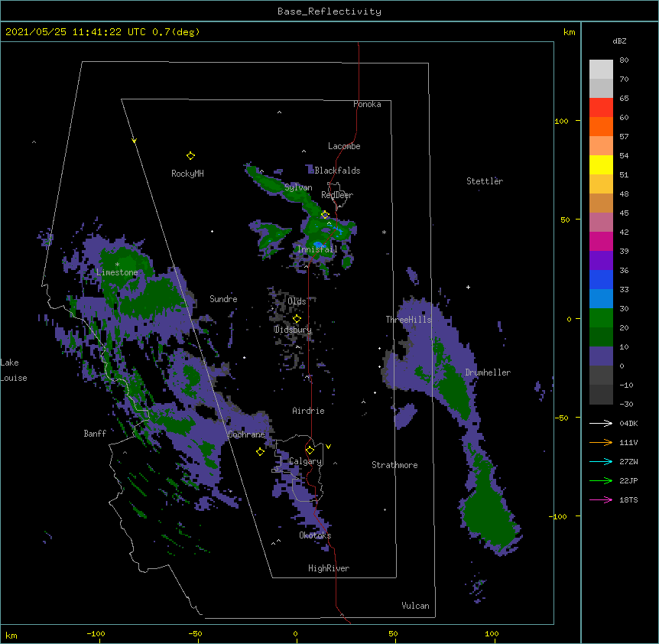Click the Okotoks label
Screen dimensions: 659x644
[x=315, y=535]
